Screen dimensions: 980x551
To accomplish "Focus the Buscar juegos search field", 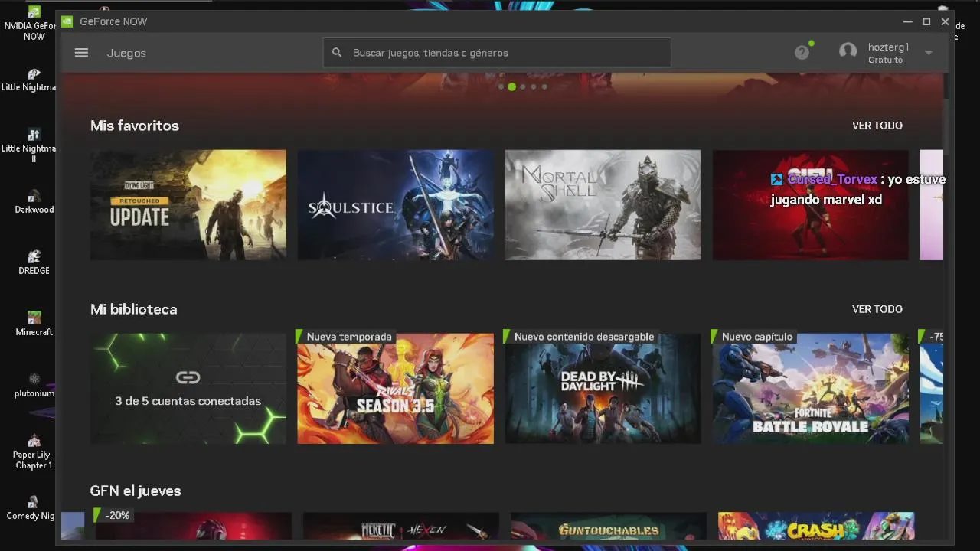I will tap(497, 53).
